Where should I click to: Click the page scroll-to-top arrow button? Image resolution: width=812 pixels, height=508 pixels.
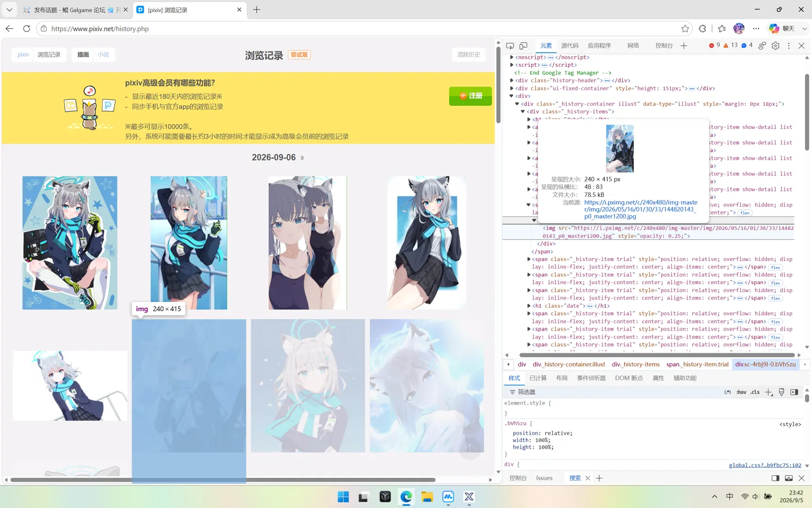(x=470, y=448)
